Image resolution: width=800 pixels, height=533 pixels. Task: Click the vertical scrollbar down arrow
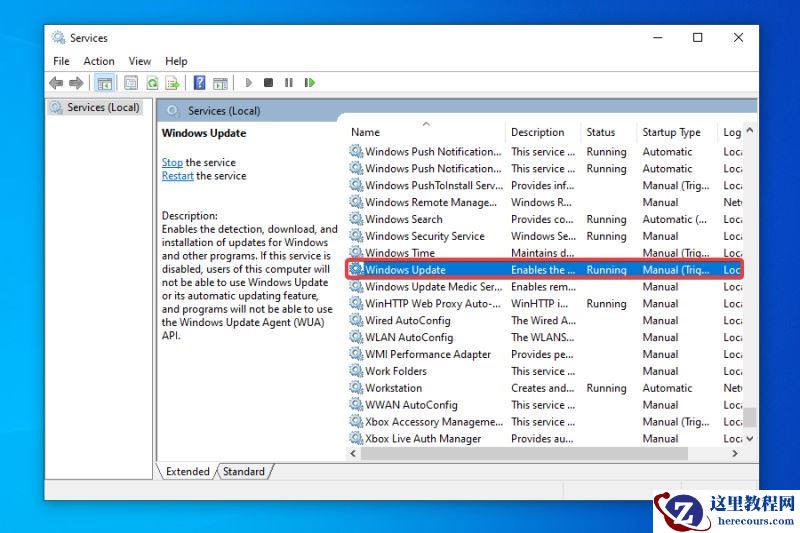pyautogui.click(x=749, y=438)
